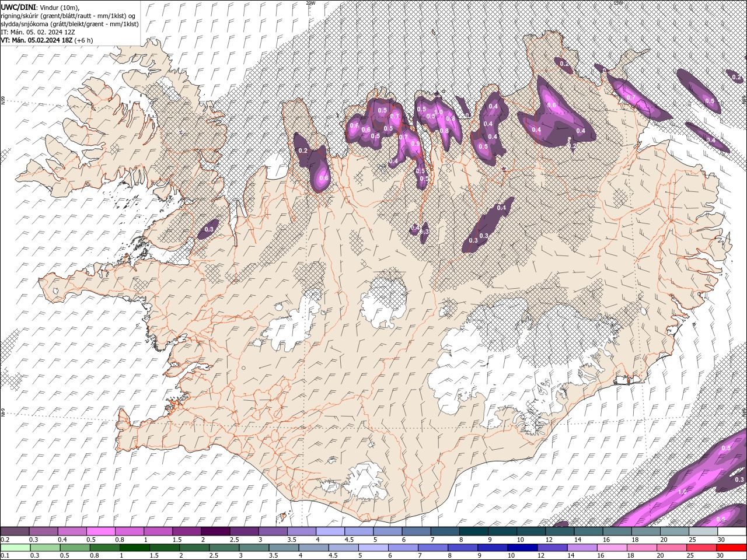
Task: Select the grey-blue 3.5 swatch in the lower legend row
Action: (284, 548)
